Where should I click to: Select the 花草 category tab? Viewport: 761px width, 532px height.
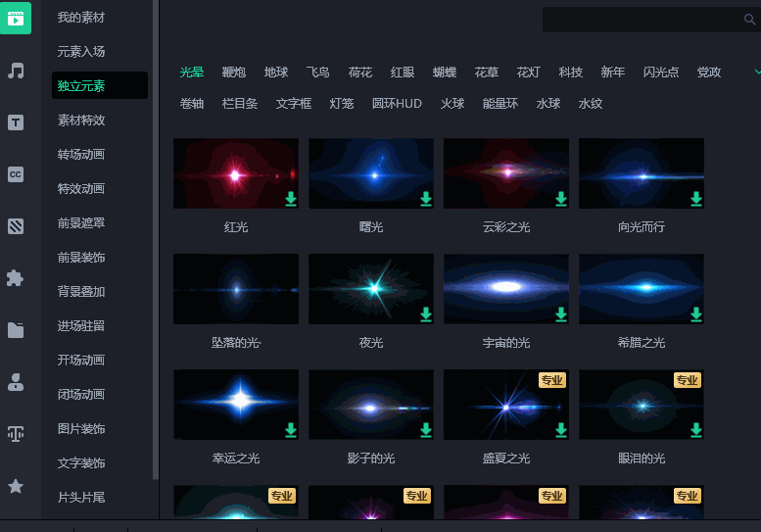click(487, 73)
